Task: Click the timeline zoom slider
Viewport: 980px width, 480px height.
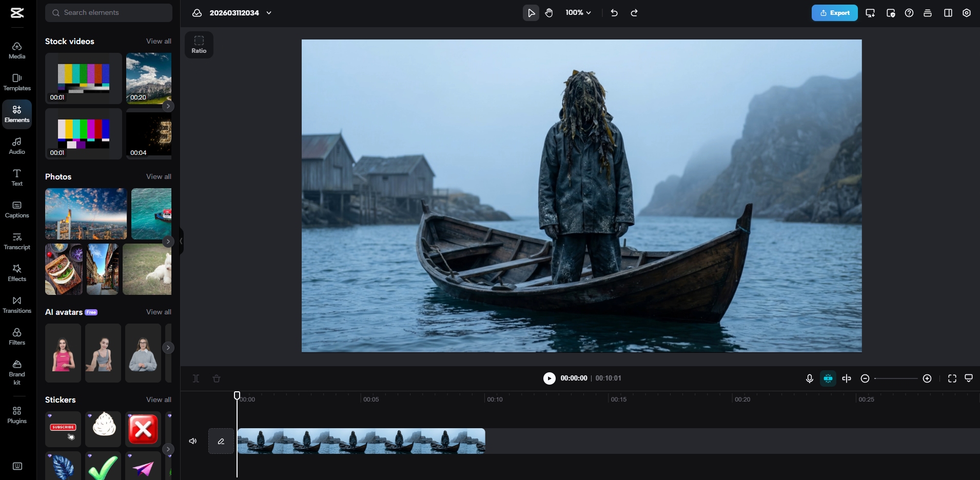Action: click(896, 378)
